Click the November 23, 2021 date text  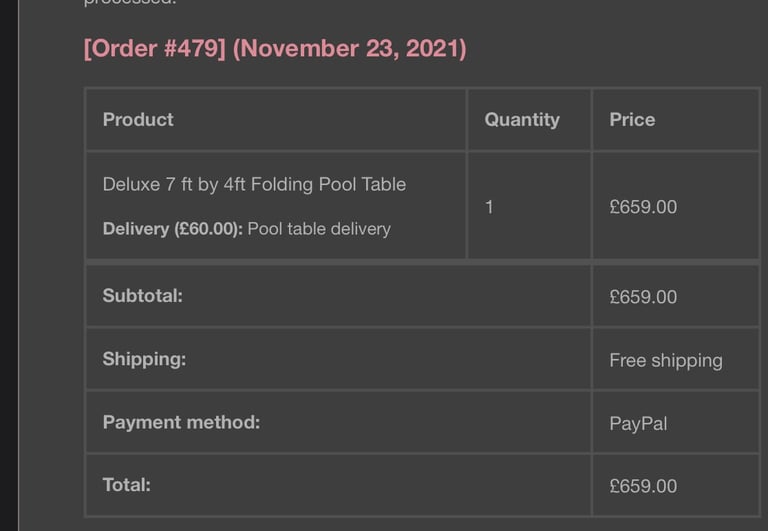(x=349, y=48)
